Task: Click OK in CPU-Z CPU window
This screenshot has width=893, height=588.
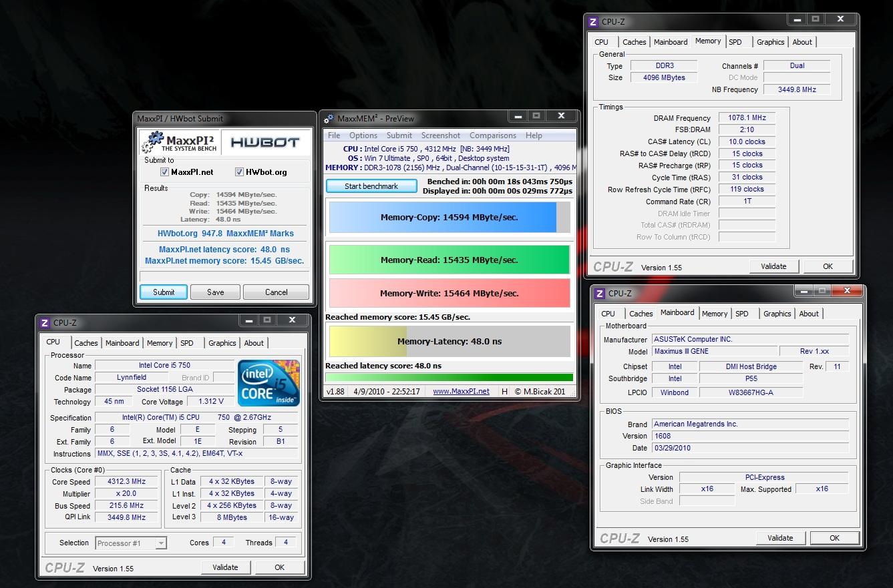Action: point(280,567)
